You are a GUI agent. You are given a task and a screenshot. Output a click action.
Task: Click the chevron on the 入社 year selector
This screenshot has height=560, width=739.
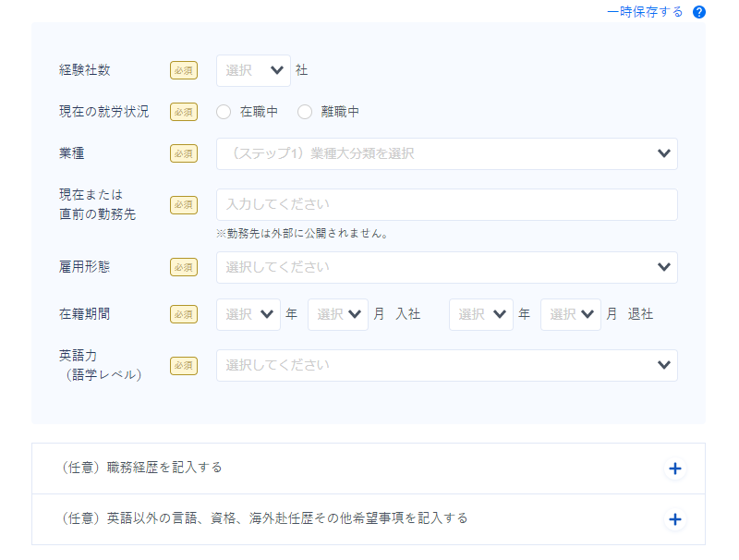(x=267, y=314)
